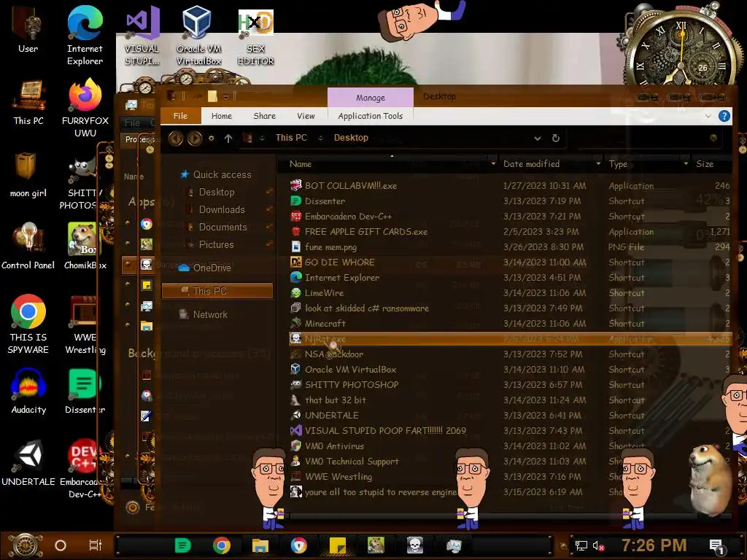Open UNDERTALE Unity desktop icon

click(28, 463)
